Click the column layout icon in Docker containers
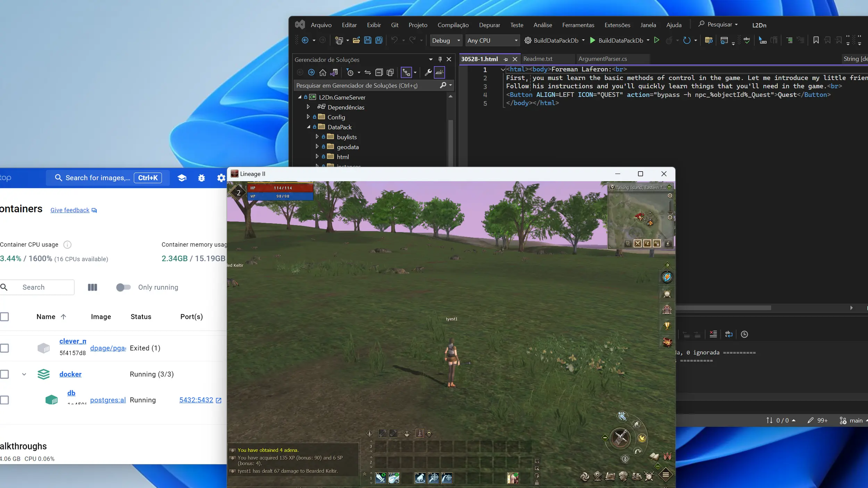Screen dimensions: 868x488 point(92,287)
